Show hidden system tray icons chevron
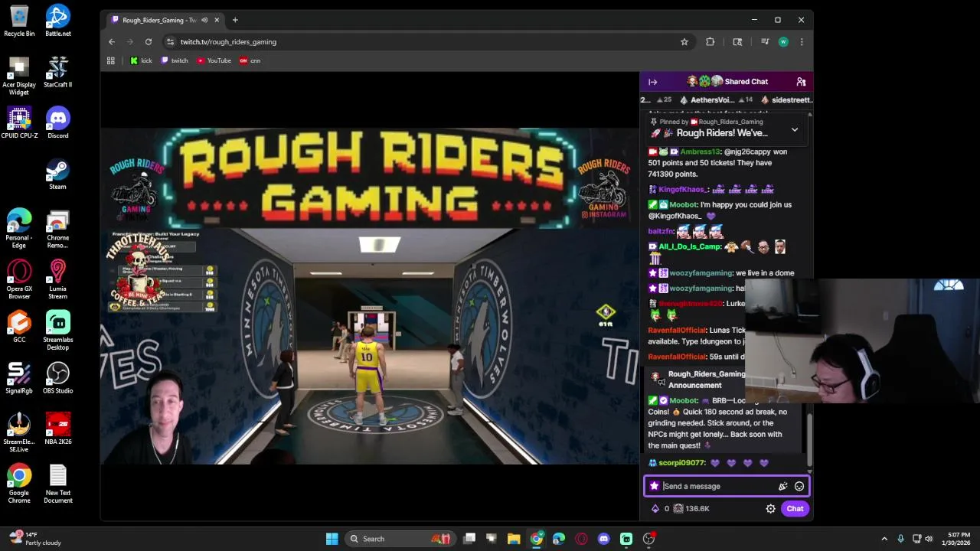This screenshot has height=551, width=980. [884, 539]
